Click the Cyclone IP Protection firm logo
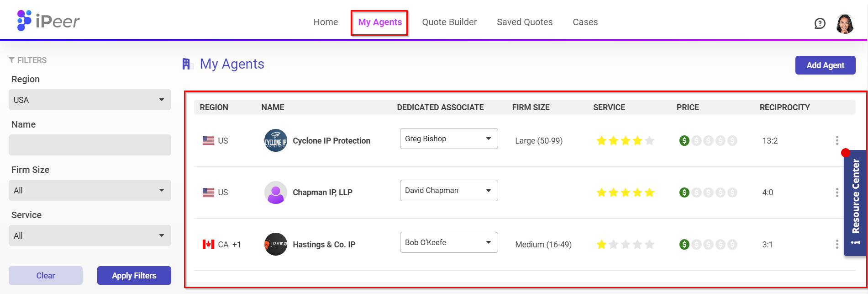This screenshot has width=868, height=294. 276,141
